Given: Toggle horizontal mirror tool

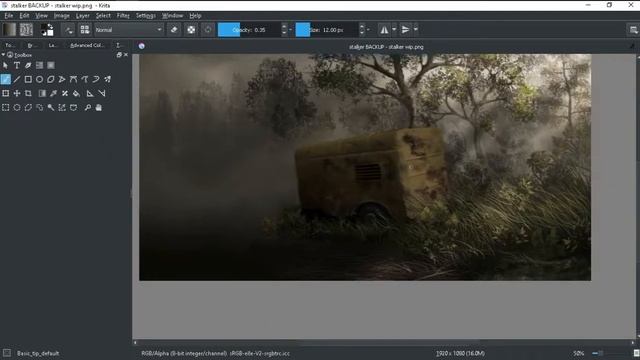Looking at the screenshot, I should (384, 30).
